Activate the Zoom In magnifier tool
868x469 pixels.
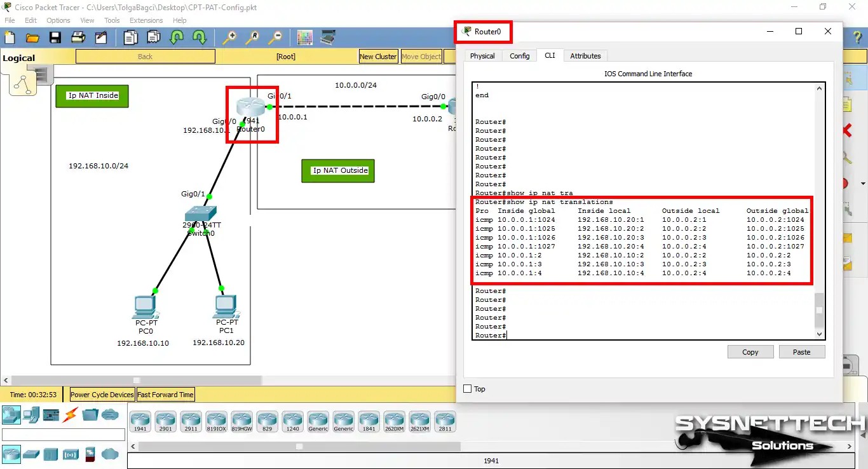(230, 37)
